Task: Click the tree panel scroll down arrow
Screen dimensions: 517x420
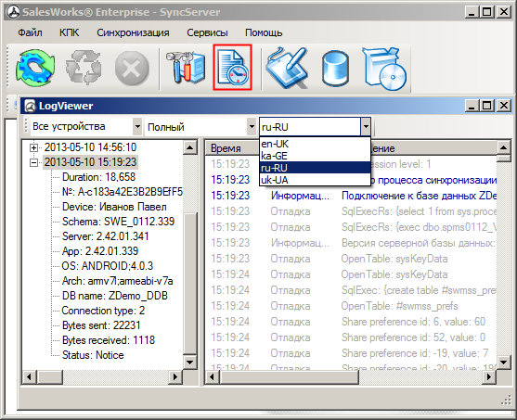Action: click(x=190, y=363)
